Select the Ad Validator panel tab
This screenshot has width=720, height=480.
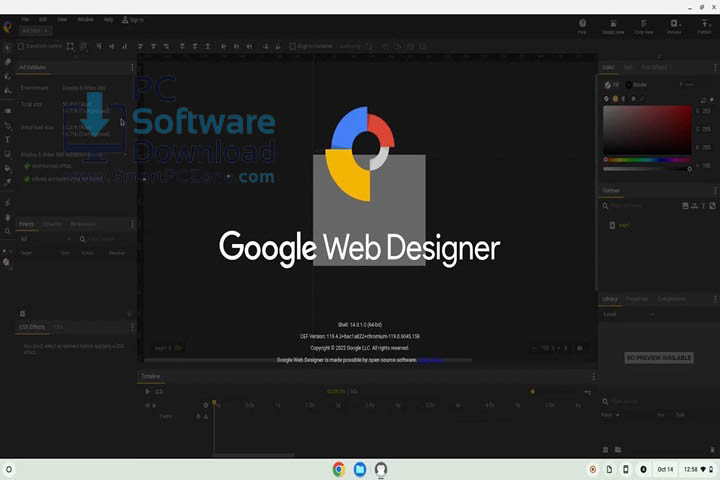[x=33, y=68]
